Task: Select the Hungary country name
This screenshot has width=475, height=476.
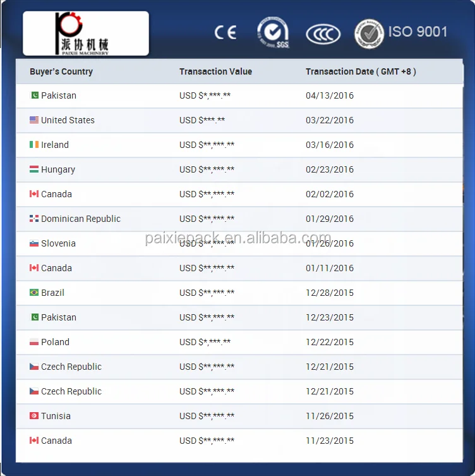Action: [x=58, y=169]
